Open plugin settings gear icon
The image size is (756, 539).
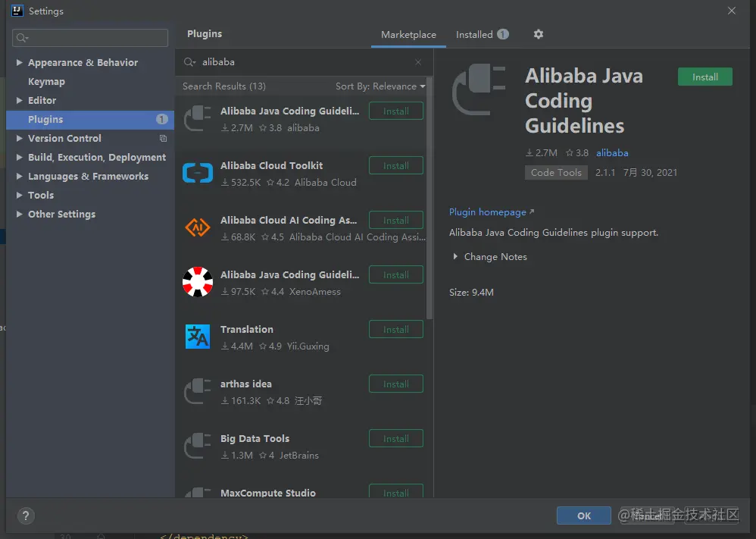click(539, 34)
